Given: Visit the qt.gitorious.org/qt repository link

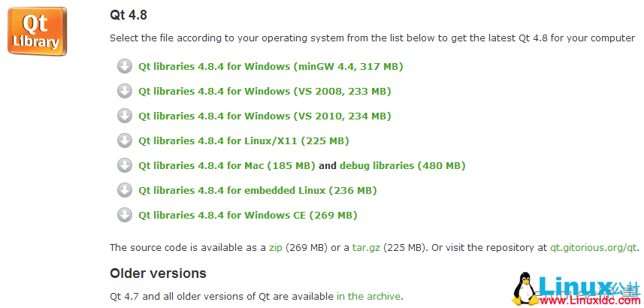Looking at the screenshot, I should 594,248.
